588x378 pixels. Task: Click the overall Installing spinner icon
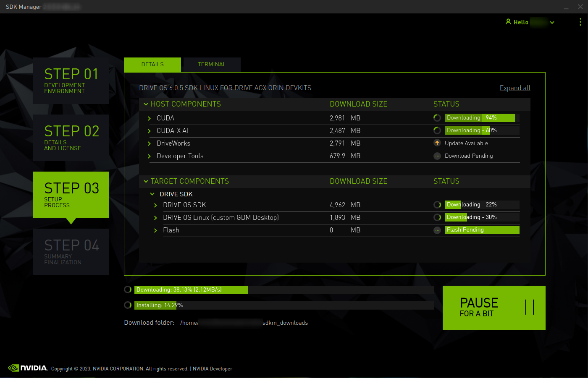128,305
